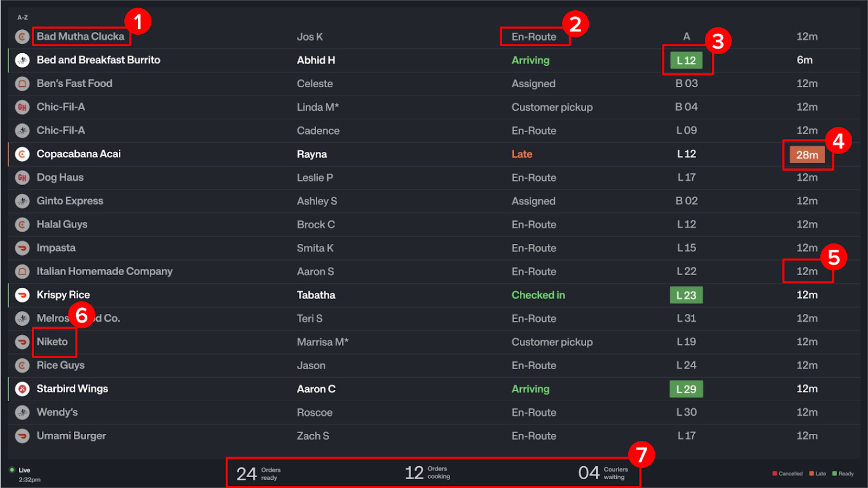Click the GH icon beside Dog Haus

[22, 178]
